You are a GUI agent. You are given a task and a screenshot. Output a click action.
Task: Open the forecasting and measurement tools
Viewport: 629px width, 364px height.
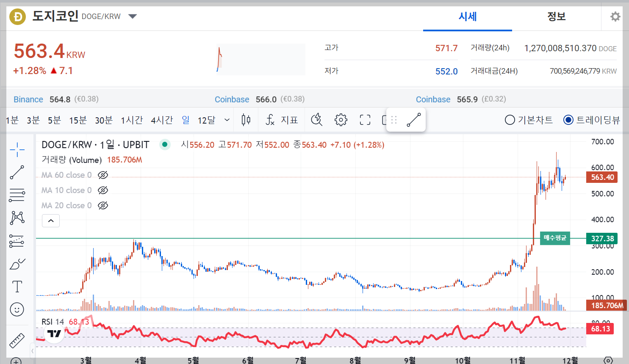[17, 241]
